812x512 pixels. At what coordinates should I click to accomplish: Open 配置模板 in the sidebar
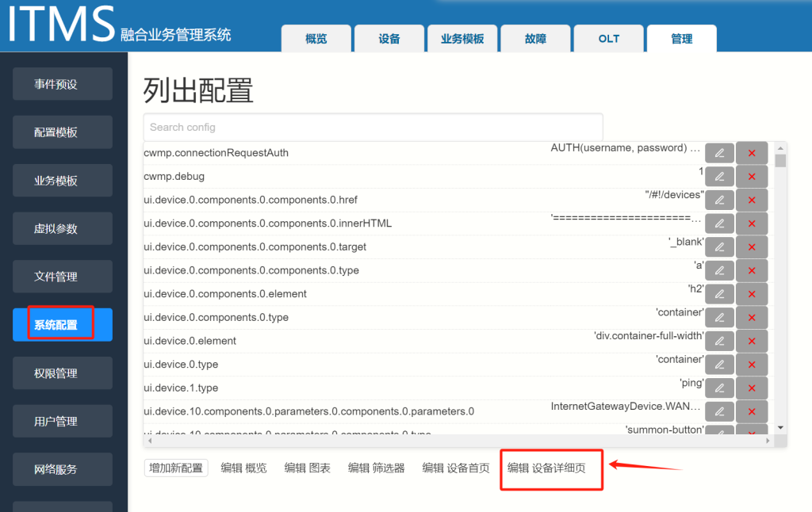(x=63, y=132)
